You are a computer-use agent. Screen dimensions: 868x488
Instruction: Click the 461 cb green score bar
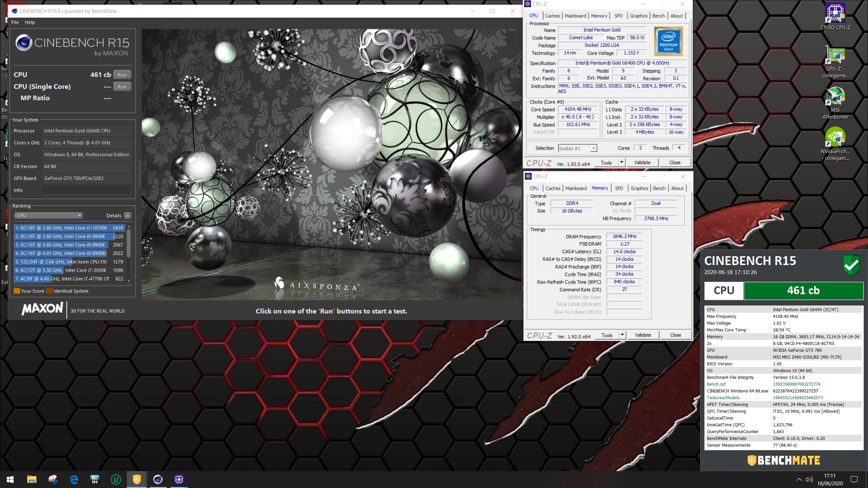click(x=803, y=291)
